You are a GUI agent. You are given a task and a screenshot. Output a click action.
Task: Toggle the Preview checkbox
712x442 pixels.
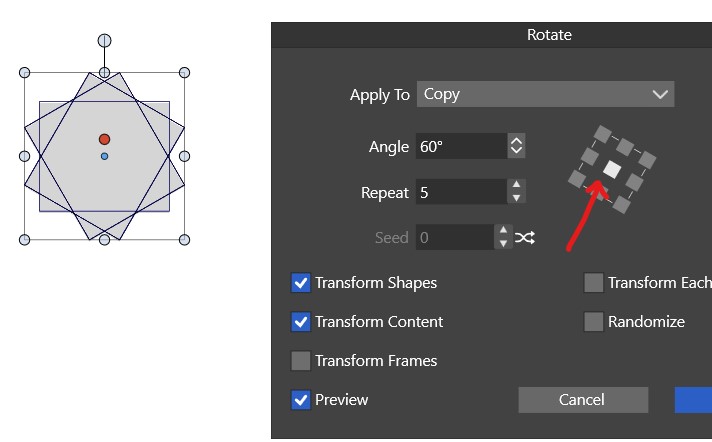pos(301,400)
